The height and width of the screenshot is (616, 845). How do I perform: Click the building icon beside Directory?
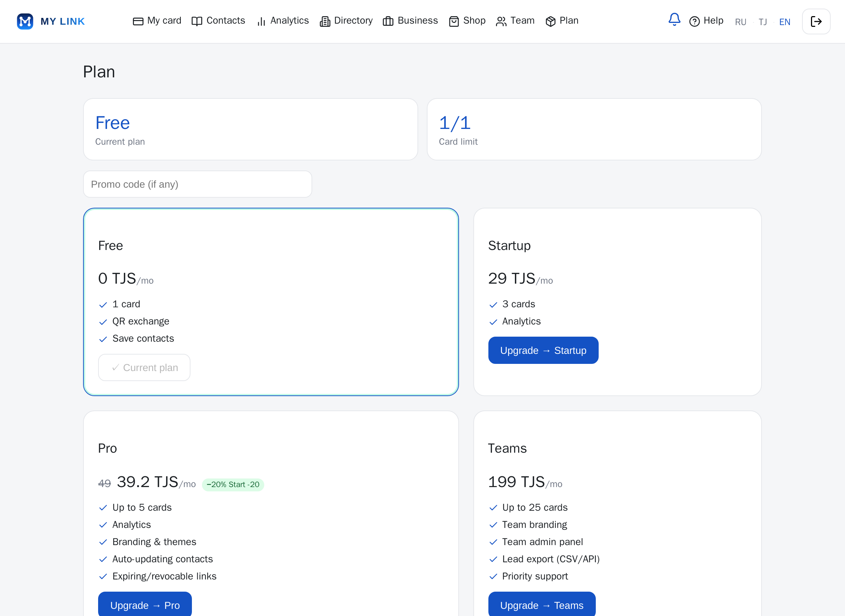pos(325,21)
